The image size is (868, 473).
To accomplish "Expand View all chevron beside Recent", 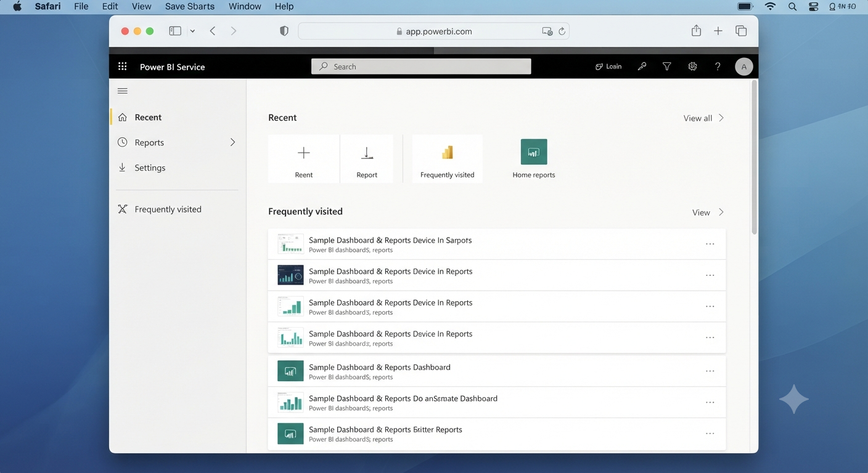I will [x=721, y=118].
